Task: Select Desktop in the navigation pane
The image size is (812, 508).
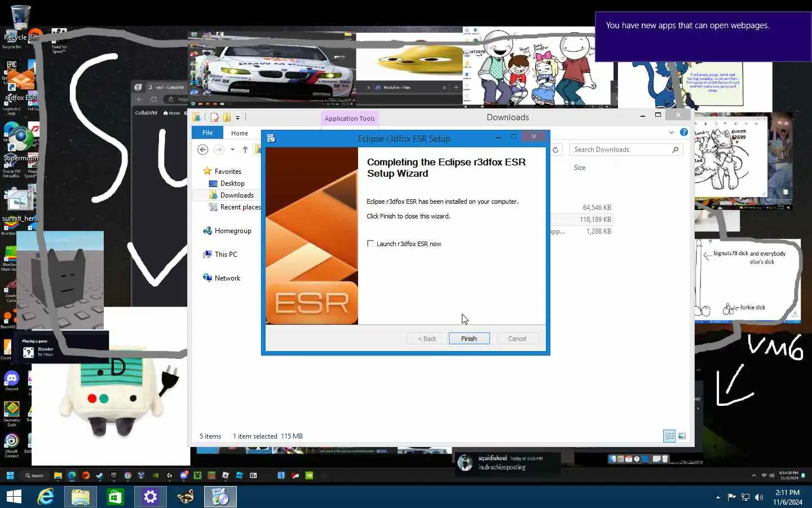Action: coord(232,183)
